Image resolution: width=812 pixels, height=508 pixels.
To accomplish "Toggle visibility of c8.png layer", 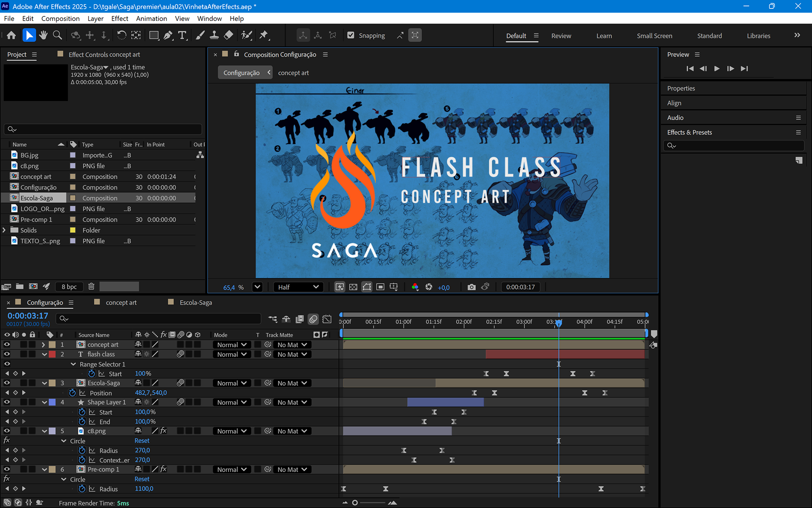I will [x=7, y=431].
